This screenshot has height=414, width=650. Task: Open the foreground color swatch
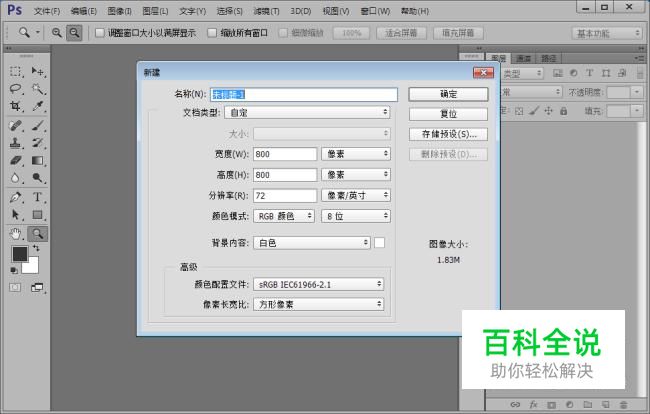pos(19,254)
